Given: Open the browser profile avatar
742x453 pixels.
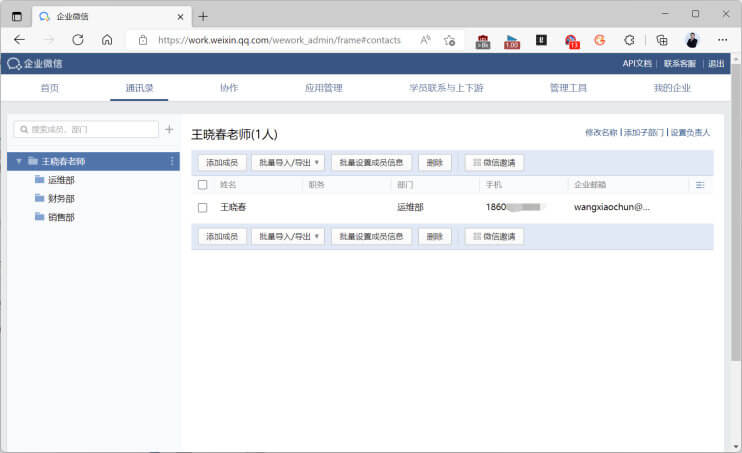Looking at the screenshot, I should (692, 40).
